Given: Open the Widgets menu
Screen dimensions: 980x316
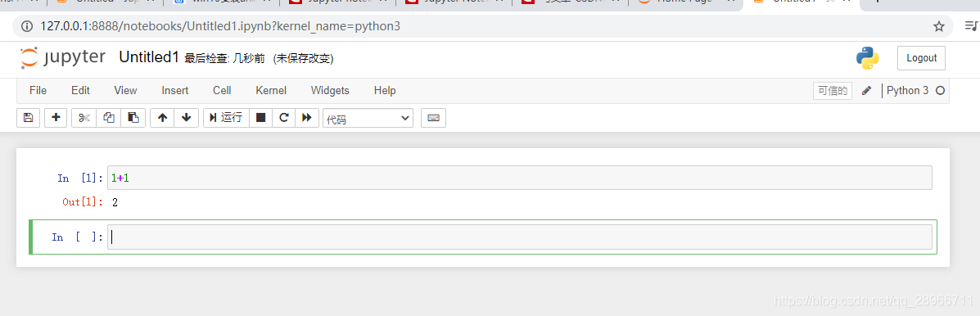Looking at the screenshot, I should click(330, 91).
